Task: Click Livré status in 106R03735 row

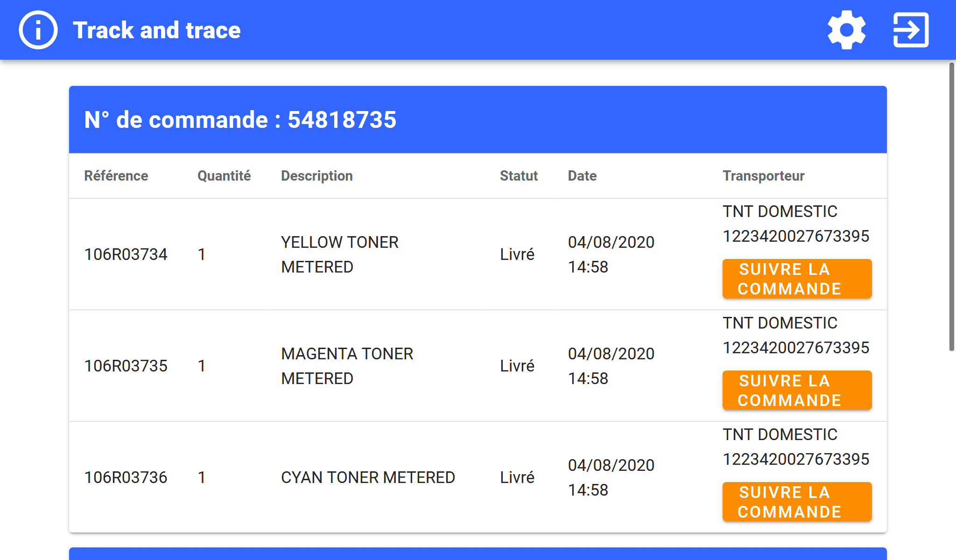Action: pyautogui.click(x=517, y=366)
